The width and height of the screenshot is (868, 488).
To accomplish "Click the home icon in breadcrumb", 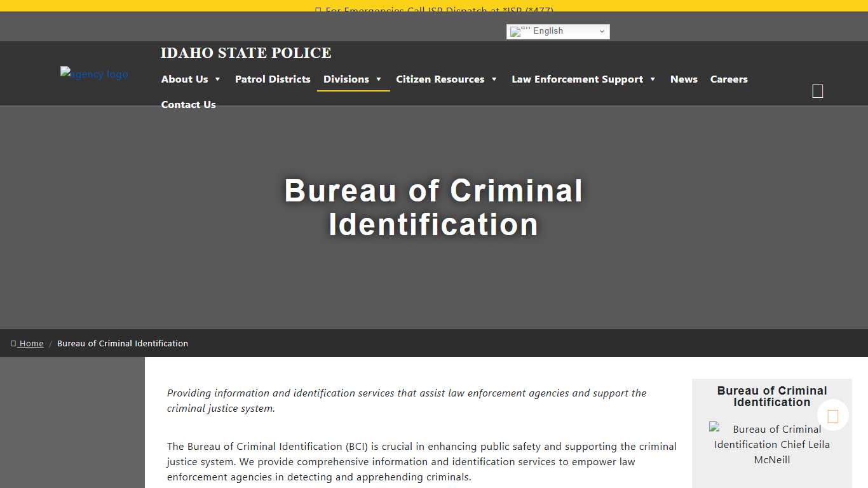I will (14, 343).
